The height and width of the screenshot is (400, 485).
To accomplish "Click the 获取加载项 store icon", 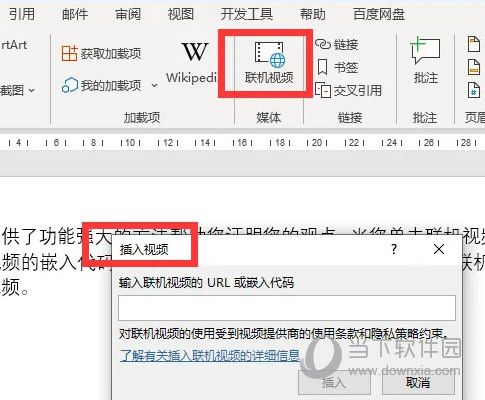I will coord(69,53).
